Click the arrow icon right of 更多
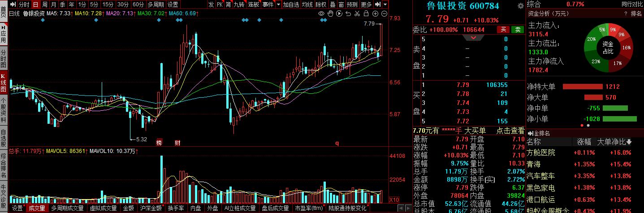 coord(378,4)
